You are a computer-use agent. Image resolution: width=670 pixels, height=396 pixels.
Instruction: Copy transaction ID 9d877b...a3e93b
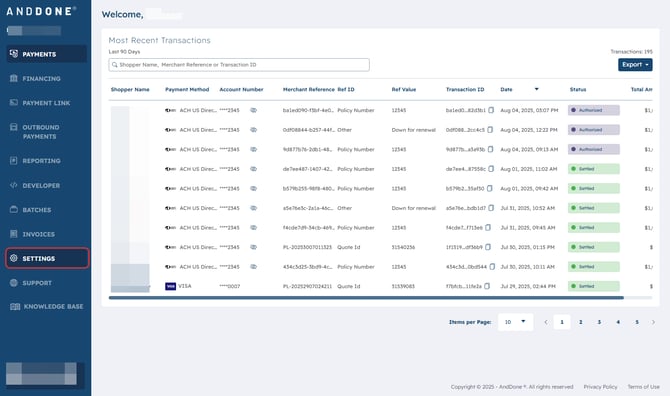(x=491, y=150)
